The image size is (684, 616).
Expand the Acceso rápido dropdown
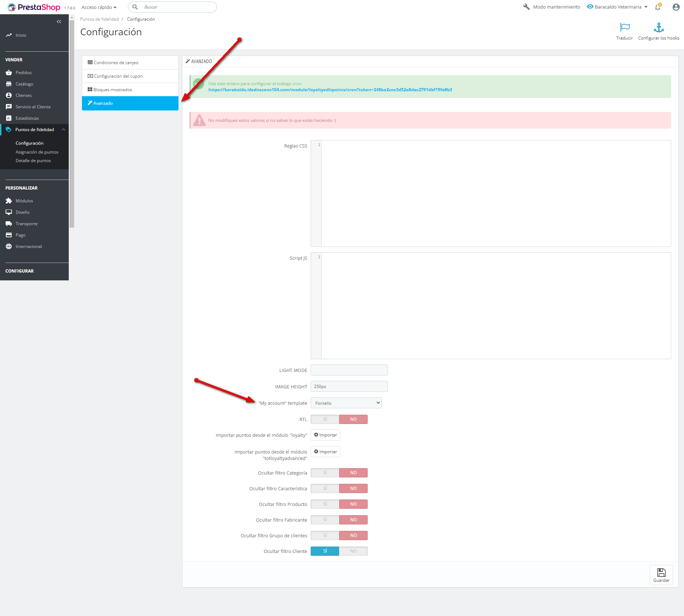point(99,7)
